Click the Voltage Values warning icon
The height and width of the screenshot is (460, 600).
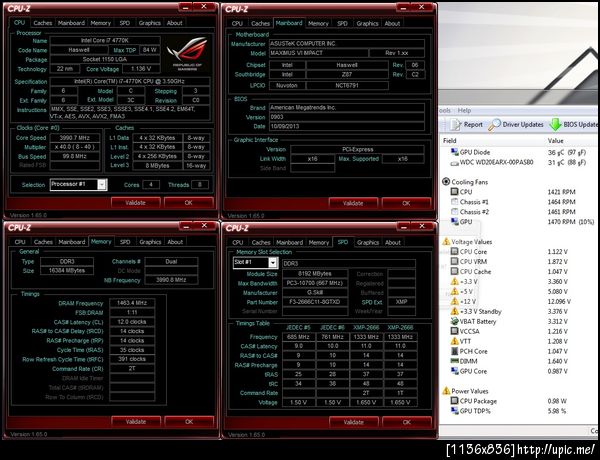pyautogui.click(x=446, y=241)
